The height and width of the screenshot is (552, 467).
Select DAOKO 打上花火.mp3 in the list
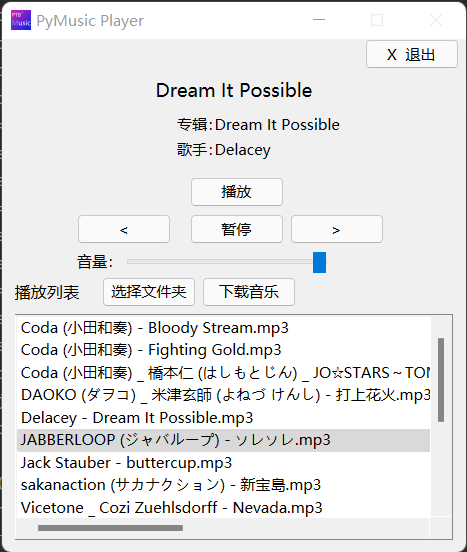coord(223,395)
